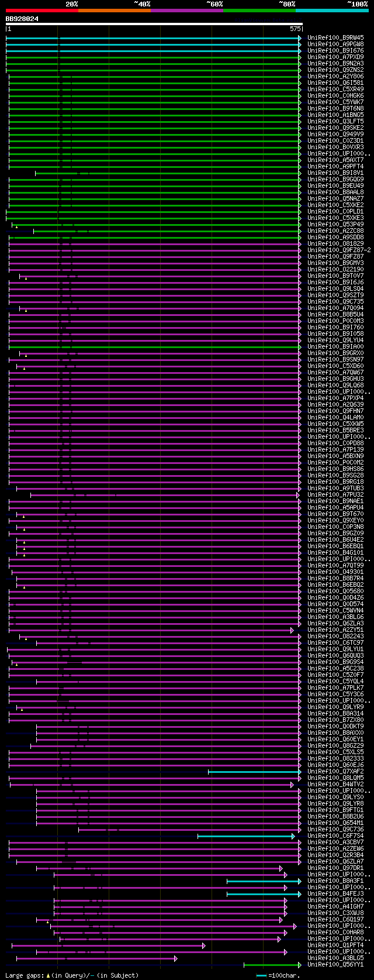Select the UniRef100_C3XWJ8 label
374x980 pixels.
point(335,913)
